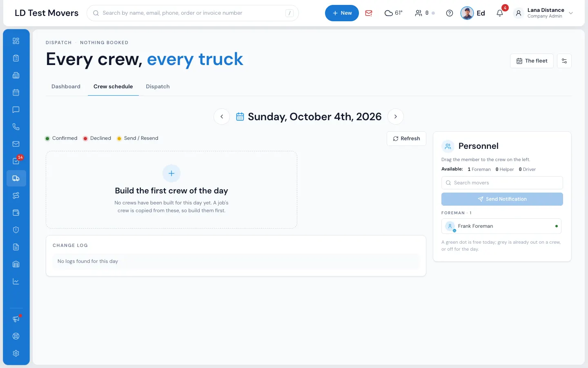The height and width of the screenshot is (368, 588).
Task: Open date picker for Sunday, October 4th, 2026
Action: [x=309, y=117]
